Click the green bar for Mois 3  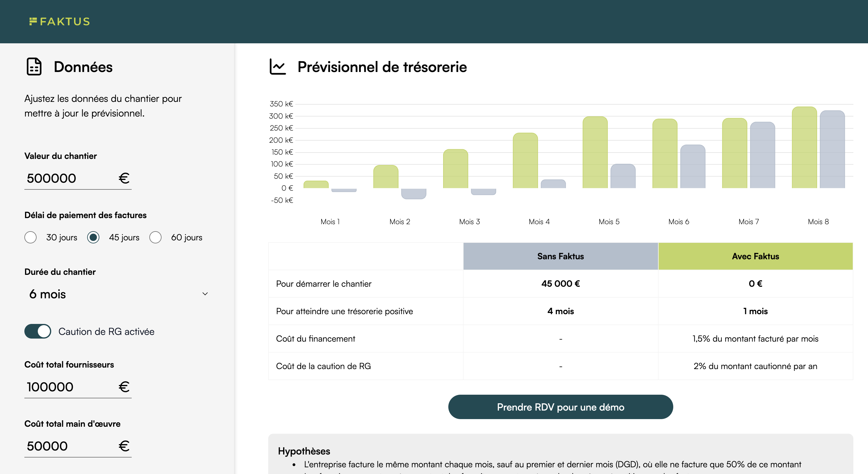455,169
